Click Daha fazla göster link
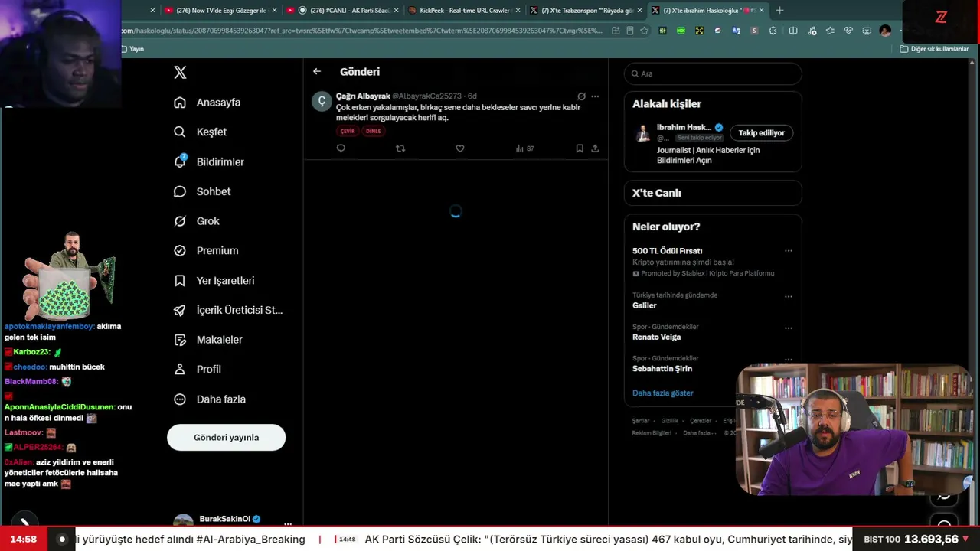 tap(663, 393)
